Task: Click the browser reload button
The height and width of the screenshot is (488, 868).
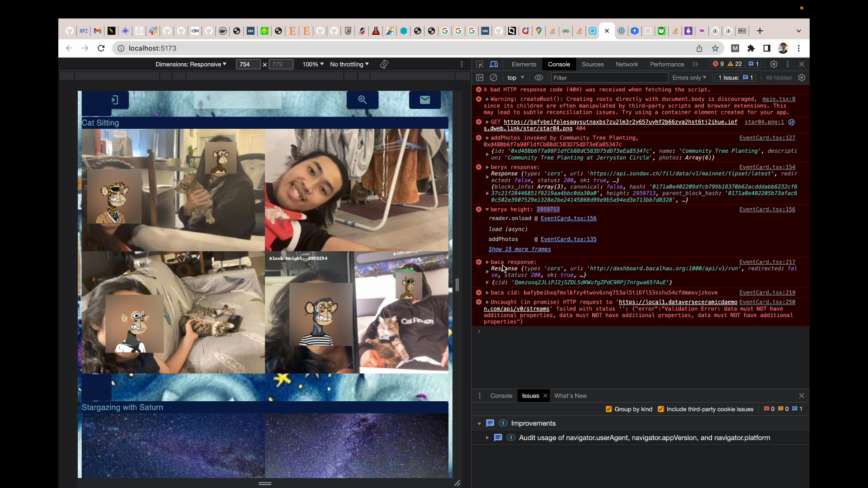Action: [x=101, y=48]
